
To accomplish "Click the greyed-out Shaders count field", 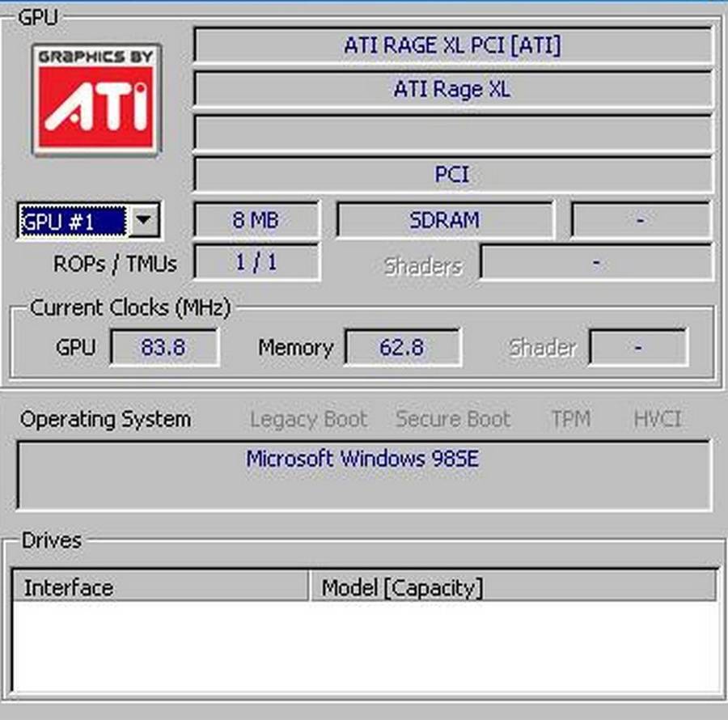I will pyautogui.click(x=595, y=263).
